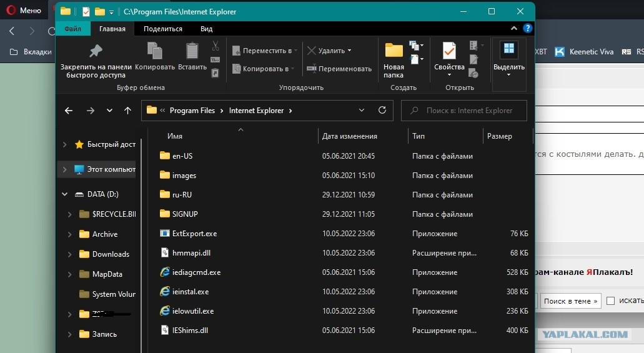This screenshot has width=644, height=353.
Task: Select the ExtExport.exe file icon
Action: 165,234
